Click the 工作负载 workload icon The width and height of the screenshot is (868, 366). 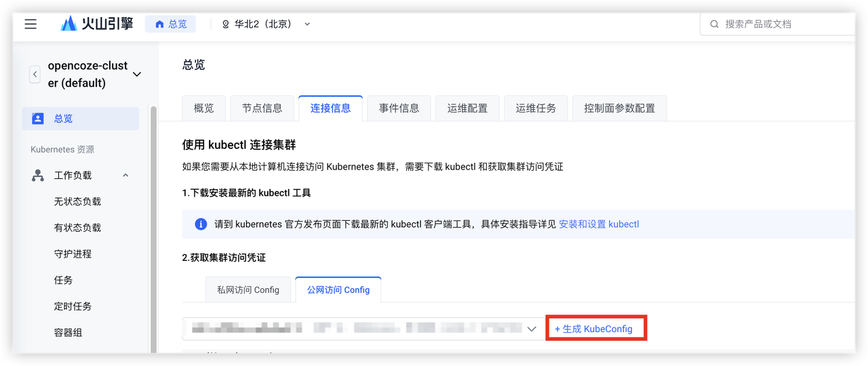[x=38, y=176]
